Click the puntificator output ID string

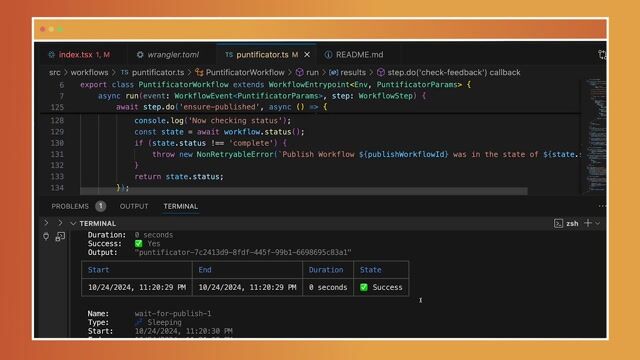(243, 253)
